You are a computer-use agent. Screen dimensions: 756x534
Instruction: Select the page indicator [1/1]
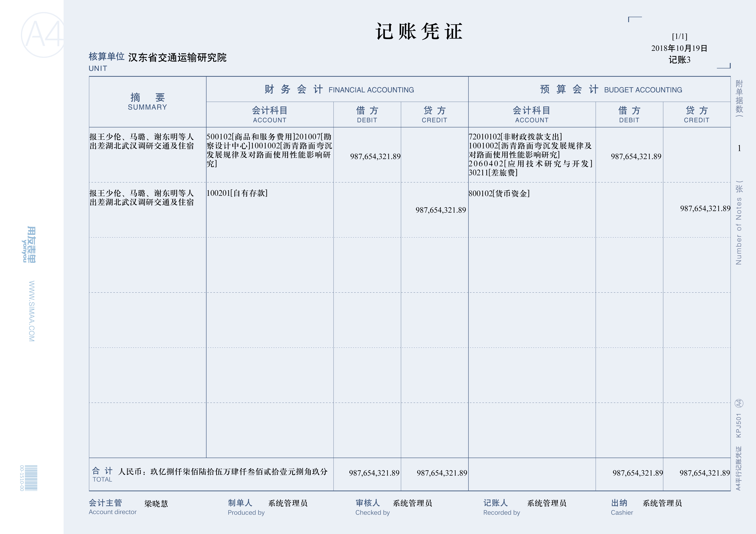tap(680, 36)
